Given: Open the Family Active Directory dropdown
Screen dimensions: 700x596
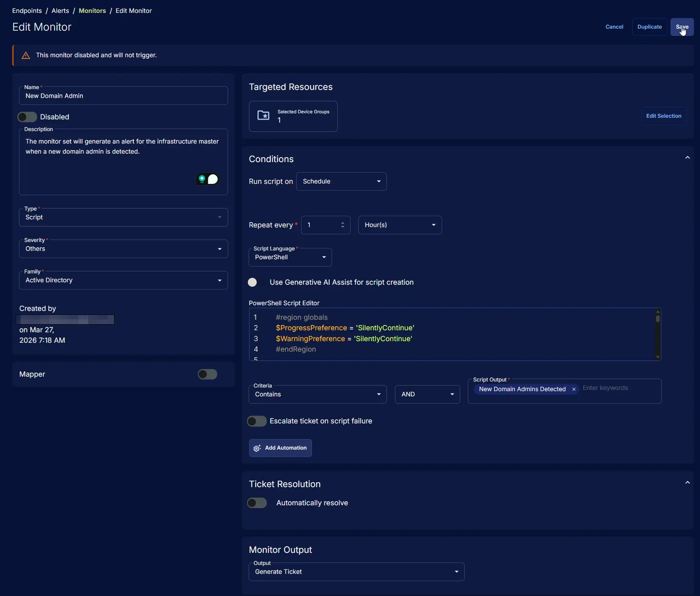Looking at the screenshot, I should coord(123,280).
